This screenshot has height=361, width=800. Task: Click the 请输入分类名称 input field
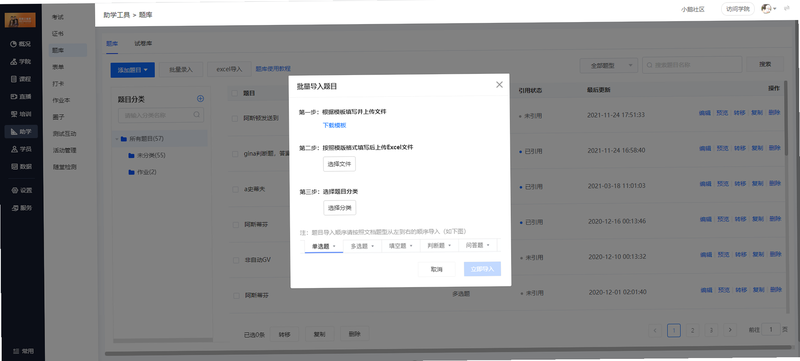click(x=161, y=115)
